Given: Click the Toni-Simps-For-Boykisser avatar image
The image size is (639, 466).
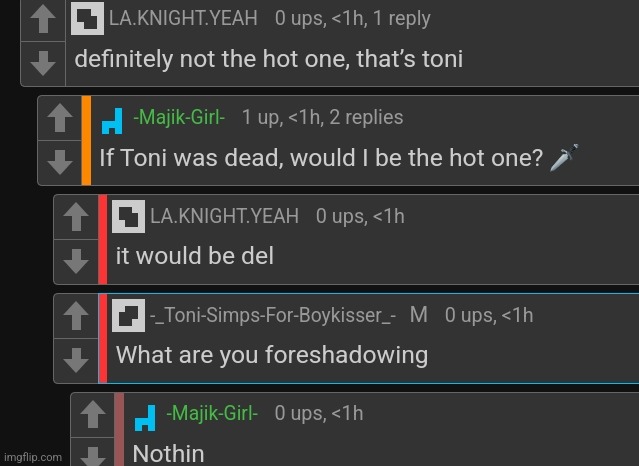Looking at the screenshot, I should pyautogui.click(x=128, y=315).
